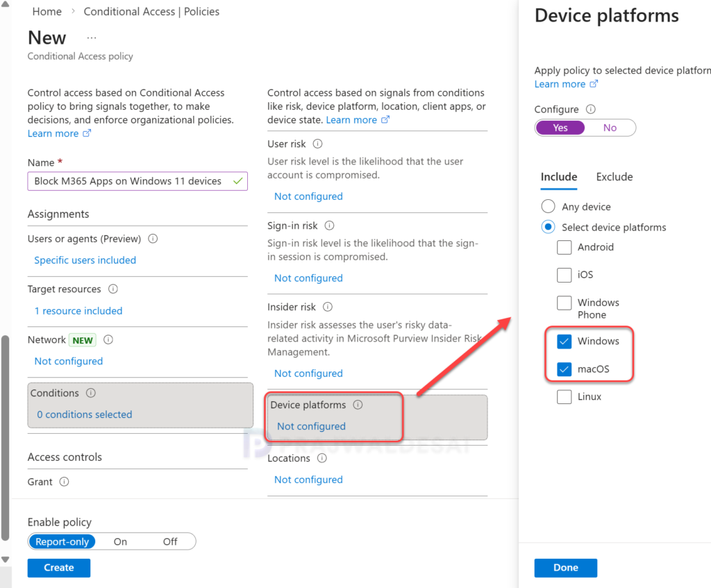This screenshot has height=588, width=711.
Task: Open Network Not configured link
Action: pos(69,361)
